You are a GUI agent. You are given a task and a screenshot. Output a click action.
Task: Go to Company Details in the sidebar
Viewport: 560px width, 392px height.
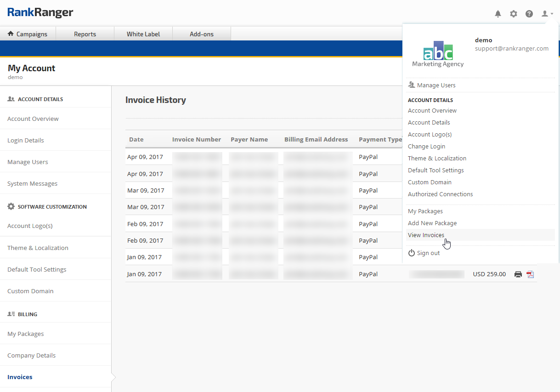[31, 356]
